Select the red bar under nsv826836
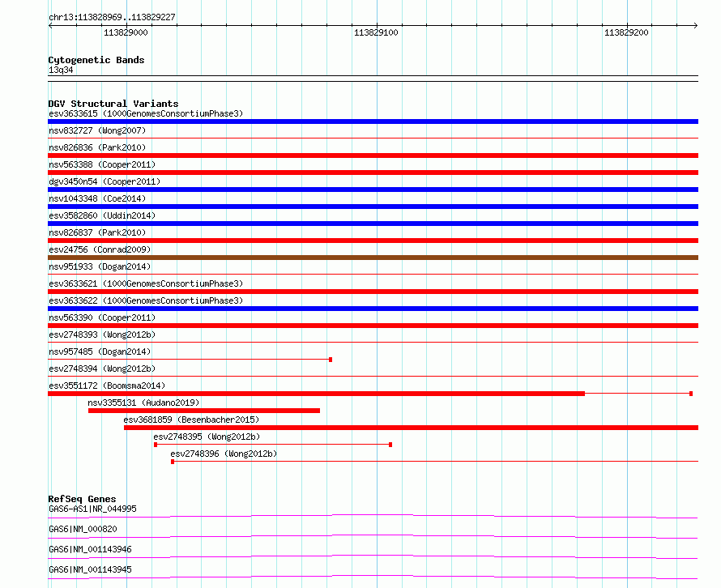This screenshot has width=721, height=588. [x=373, y=156]
